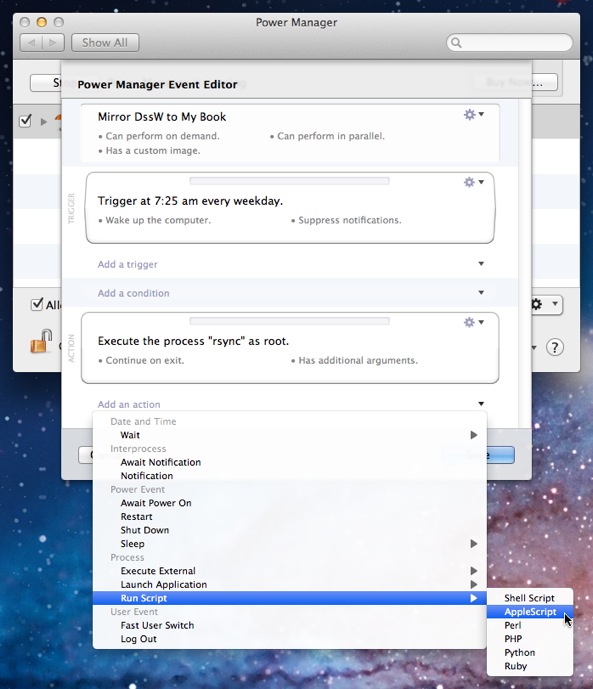Expand the Add an action dropdown arrow

click(481, 404)
